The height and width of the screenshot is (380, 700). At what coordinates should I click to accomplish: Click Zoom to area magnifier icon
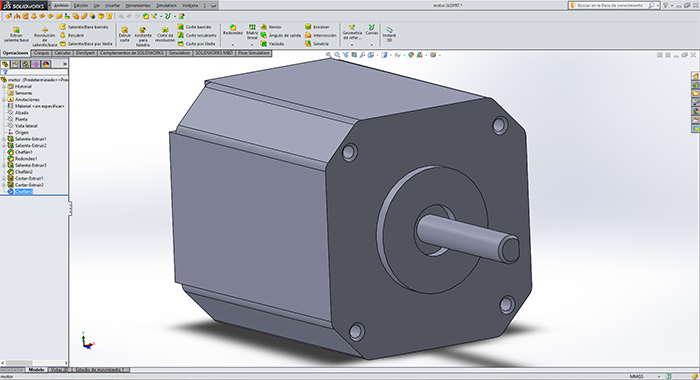click(x=337, y=55)
